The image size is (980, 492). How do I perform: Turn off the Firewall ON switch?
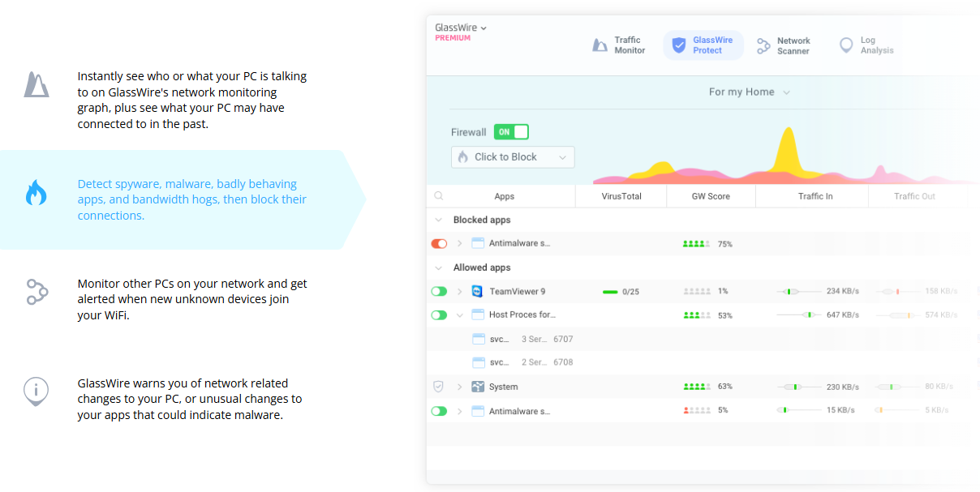coord(511,132)
